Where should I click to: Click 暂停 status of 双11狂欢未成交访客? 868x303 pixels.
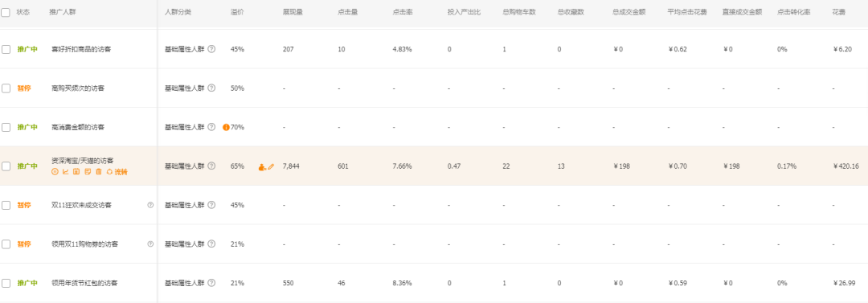click(24, 205)
